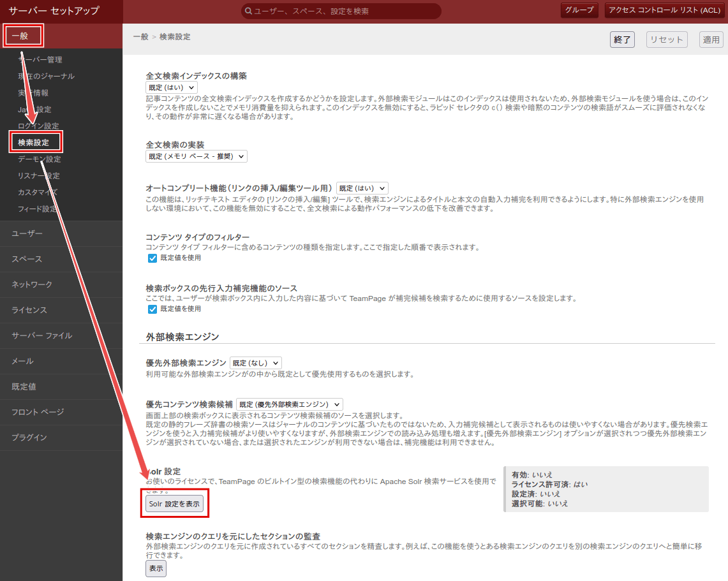Open サーバー管理 in the sidebar
The width and height of the screenshot is (728, 581).
tap(40, 59)
